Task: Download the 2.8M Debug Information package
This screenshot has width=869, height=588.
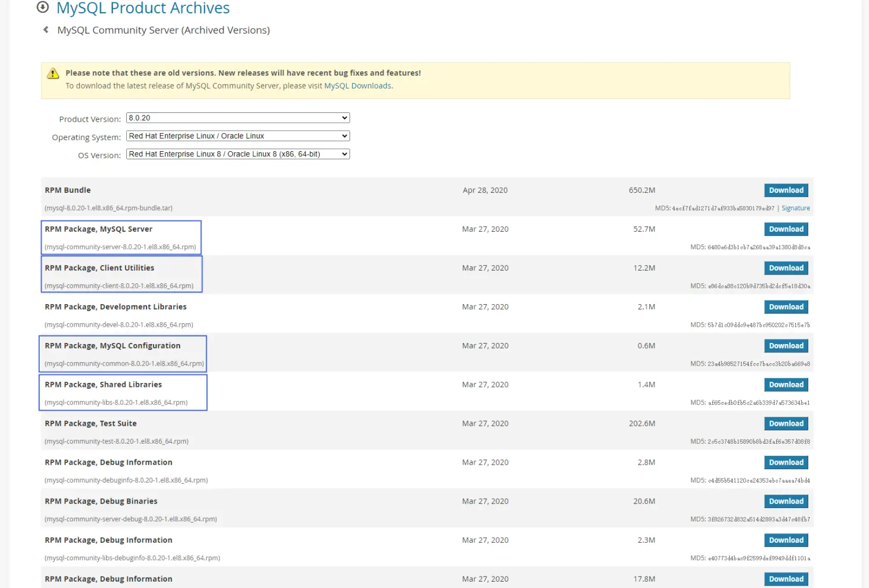Action: tap(786, 462)
